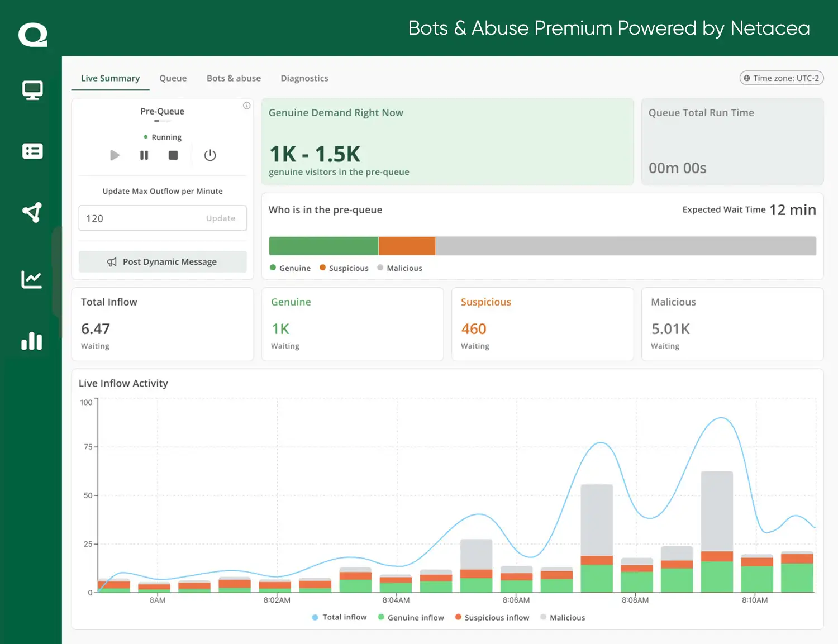Toggle Malicious chart legend item
Screen dimensions: 838x644
pos(563,617)
